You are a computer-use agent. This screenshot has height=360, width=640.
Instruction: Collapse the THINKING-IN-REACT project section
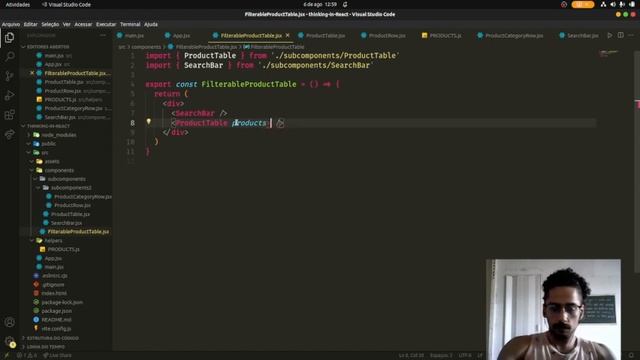pos(47,126)
